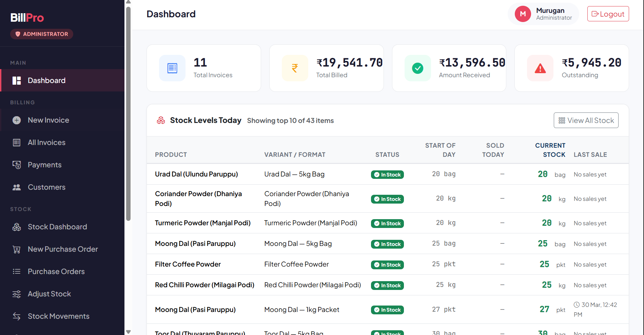
Task: Click the Murugan avatar circle
Action: click(523, 14)
